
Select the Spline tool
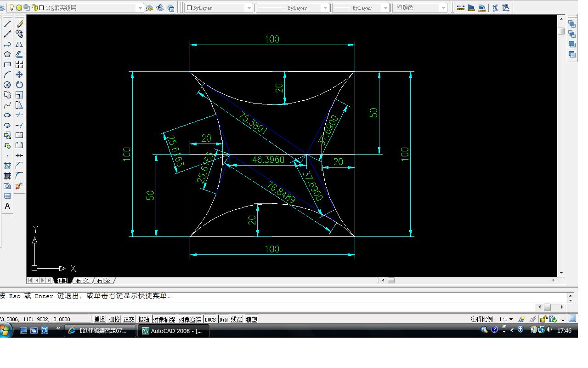7,105
